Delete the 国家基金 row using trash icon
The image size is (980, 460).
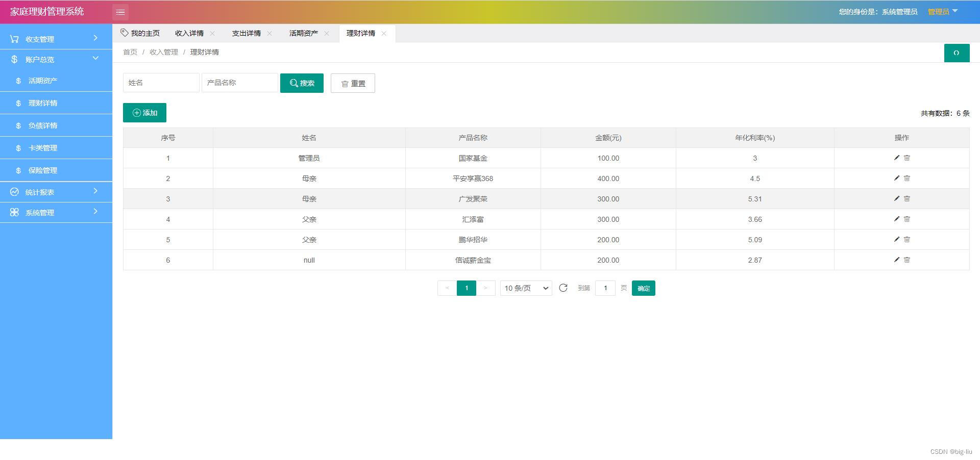(907, 158)
